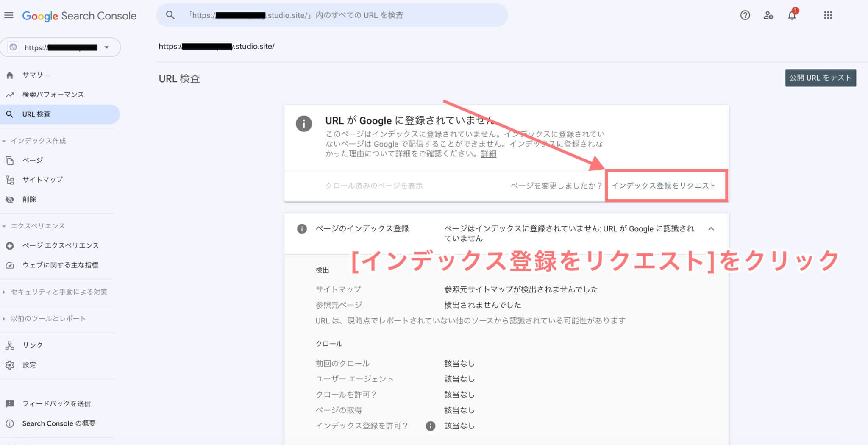Open the hamburger main menu
The width and height of the screenshot is (868, 445).
click(x=9, y=16)
